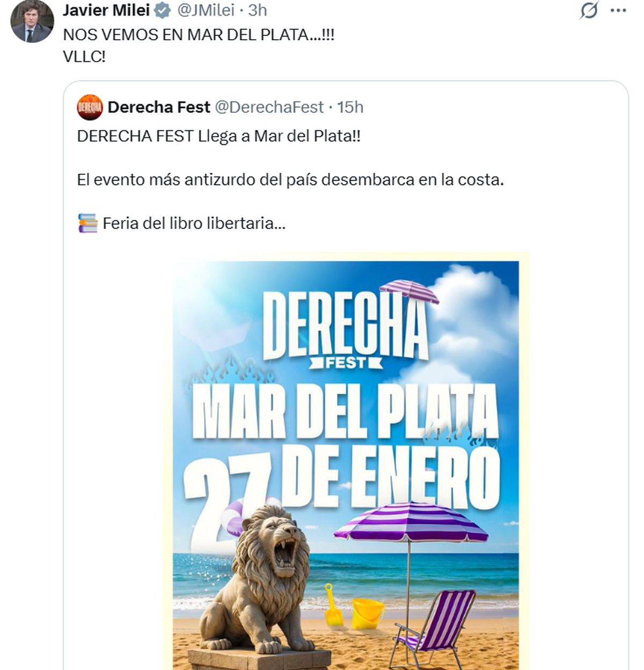Click the 15h quoted post timestamp
This screenshot has width=644, height=670.
click(x=350, y=107)
